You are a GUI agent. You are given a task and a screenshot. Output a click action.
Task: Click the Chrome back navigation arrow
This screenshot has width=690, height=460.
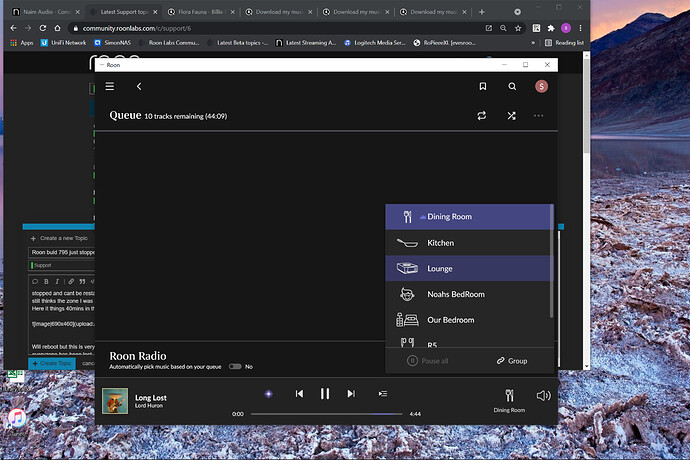[14, 28]
